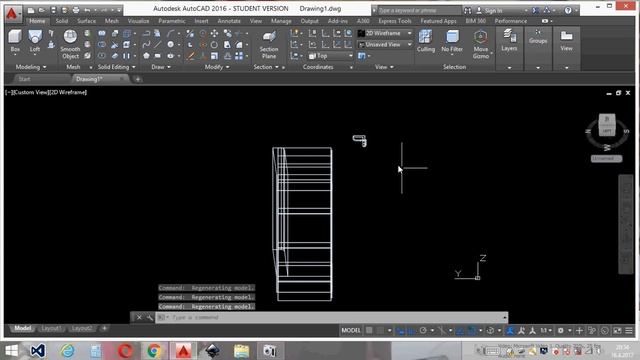Click the Help question mark icon
Image resolution: width=640 pixels, height=360 pixels.
coord(568,10)
